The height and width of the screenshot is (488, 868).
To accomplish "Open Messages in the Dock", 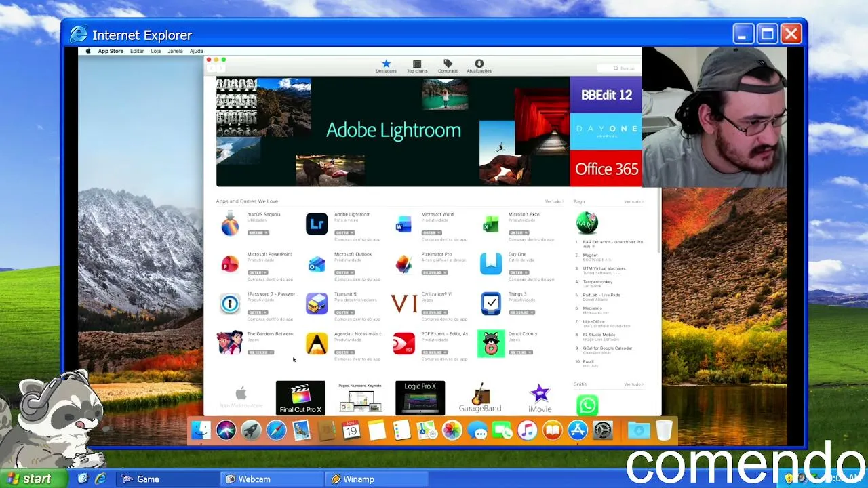I will 477,430.
